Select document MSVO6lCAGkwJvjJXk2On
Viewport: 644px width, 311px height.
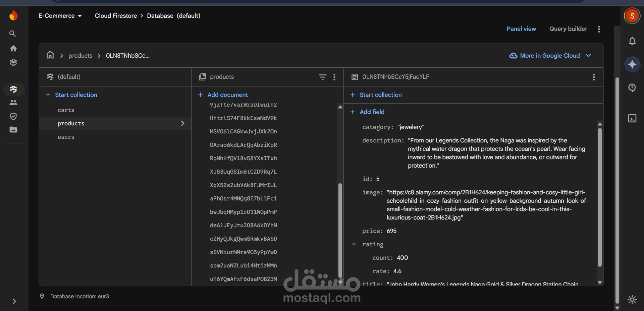pos(244,131)
